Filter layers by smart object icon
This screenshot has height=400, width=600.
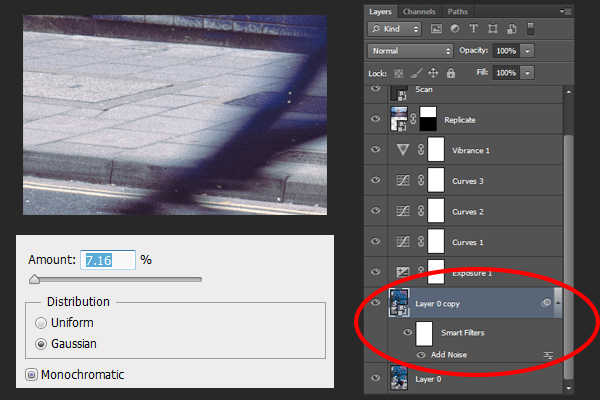coord(512,29)
